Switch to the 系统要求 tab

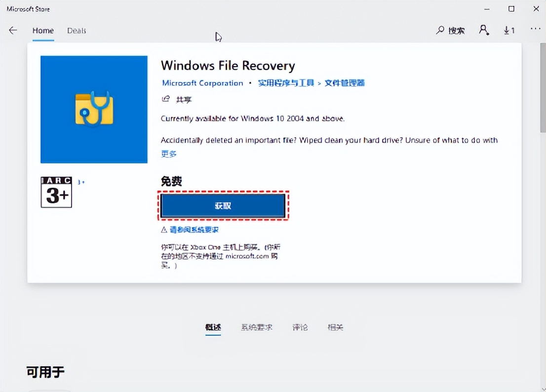tap(256, 327)
